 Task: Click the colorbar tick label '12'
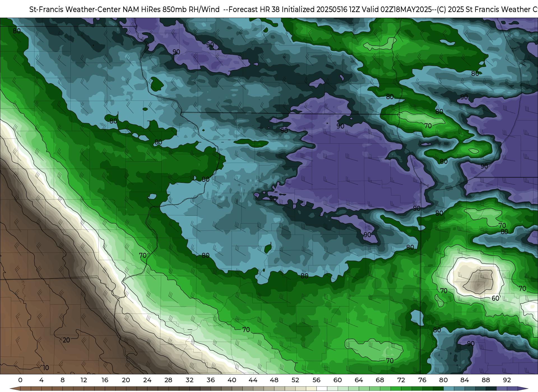click(84, 380)
